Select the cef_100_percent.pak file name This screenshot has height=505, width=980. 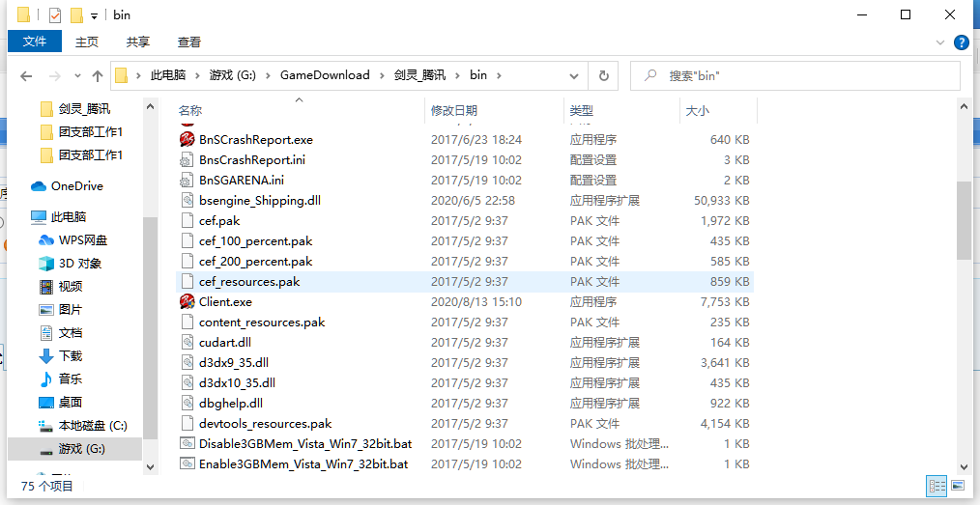click(x=255, y=241)
